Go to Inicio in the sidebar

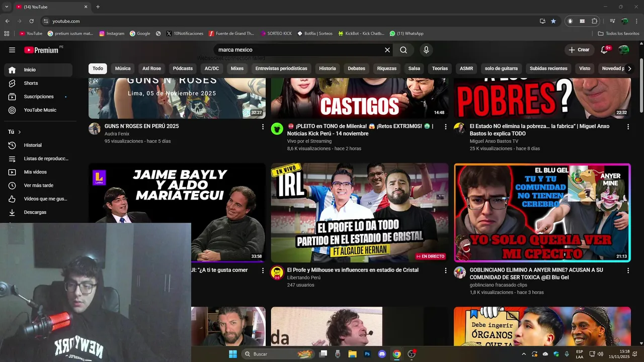(38, 70)
